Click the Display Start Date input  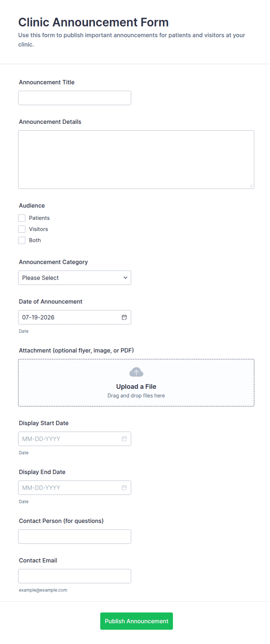[x=75, y=439]
